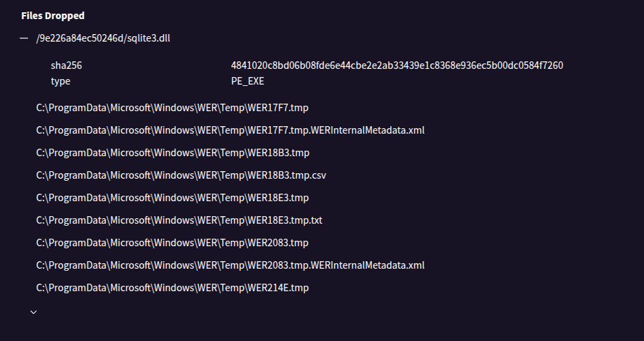Image resolution: width=644 pixels, height=341 pixels.
Task: Click the WER2083.tmp file name
Action: (x=278, y=243)
